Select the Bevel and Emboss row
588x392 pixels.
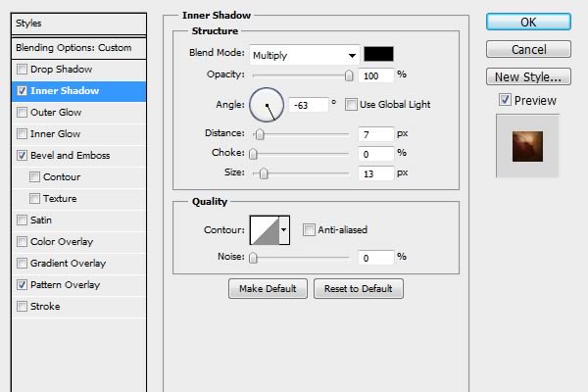coord(78,156)
